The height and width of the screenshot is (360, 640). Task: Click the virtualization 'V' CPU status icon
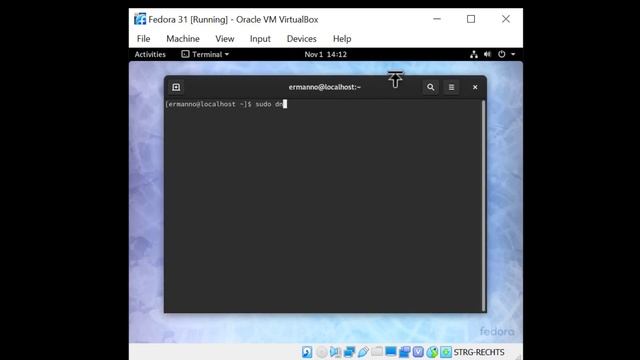(418, 352)
